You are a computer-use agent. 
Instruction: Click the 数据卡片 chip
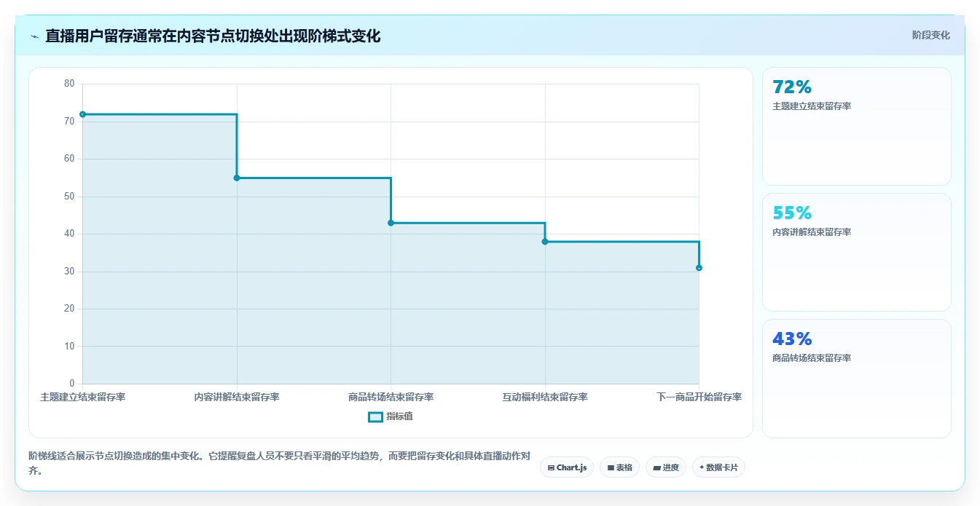click(x=718, y=467)
